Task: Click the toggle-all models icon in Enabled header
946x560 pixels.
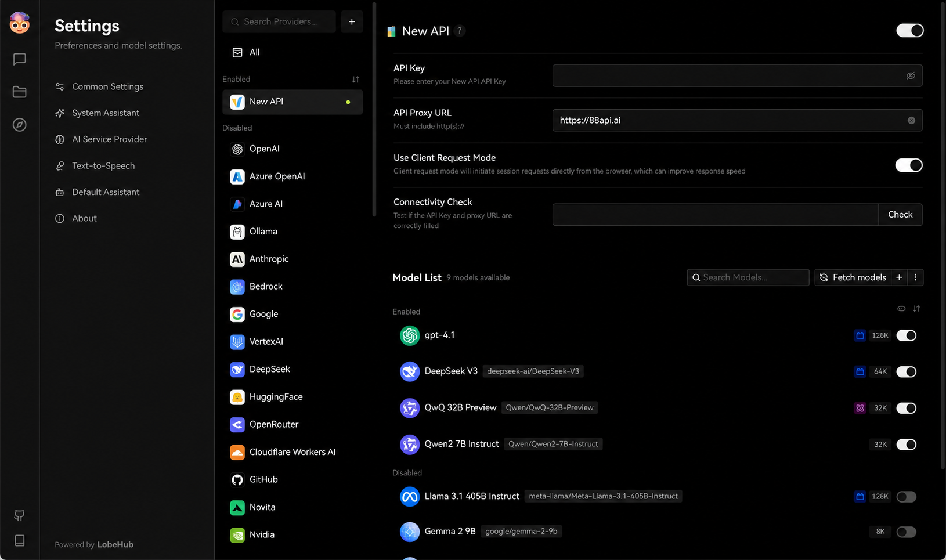Action: [x=901, y=309]
